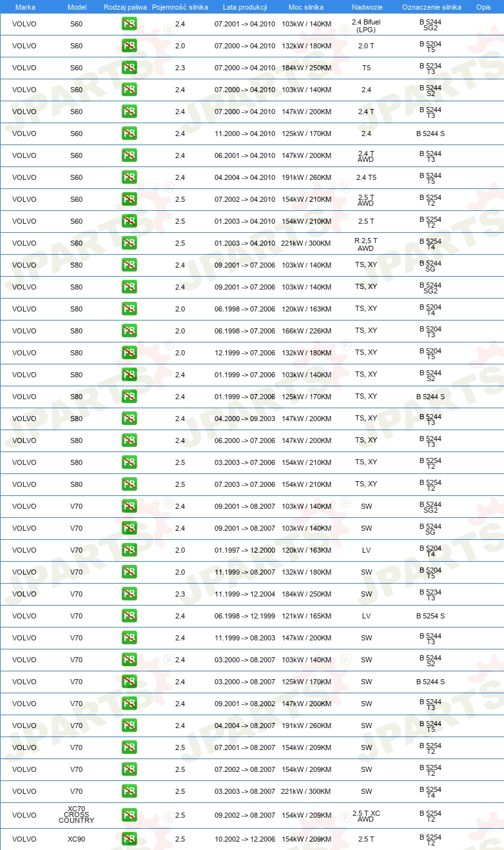Click the S80 '120kW / 163KM' power cell
The height and width of the screenshot is (850, 504).
[x=306, y=310]
